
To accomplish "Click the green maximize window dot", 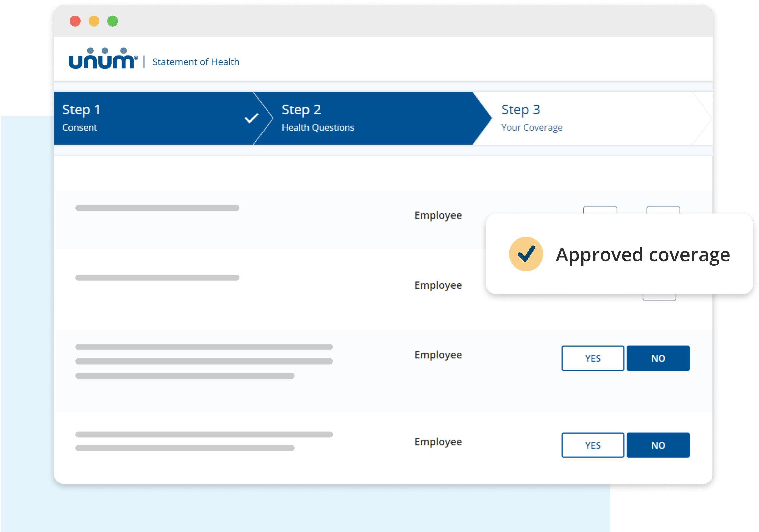I will (113, 21).
